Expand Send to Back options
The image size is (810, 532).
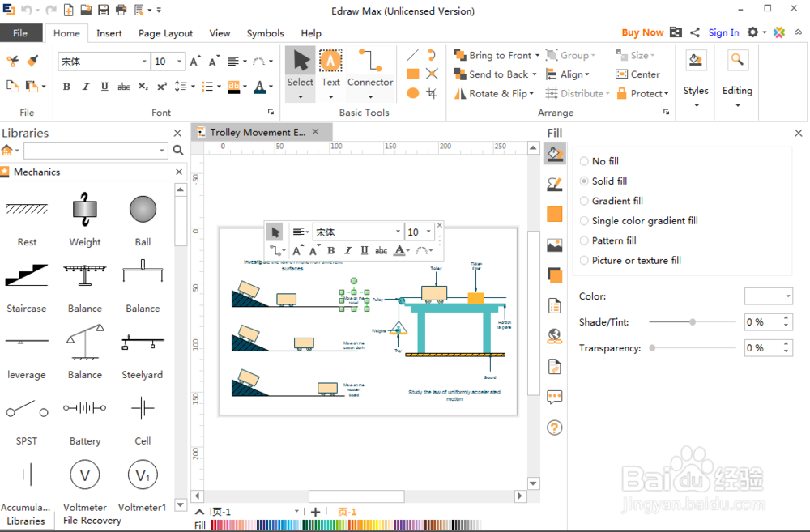pyautogui.click(x=534, y=74)
